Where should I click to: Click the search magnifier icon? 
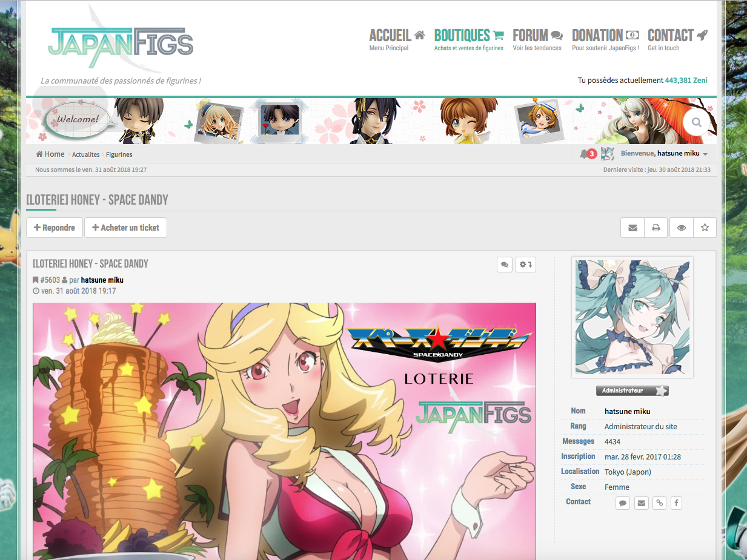(697, 123)
